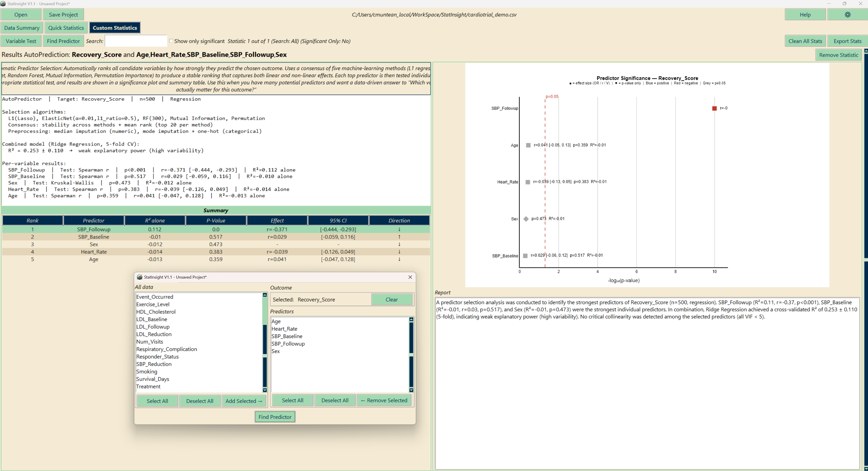This screenshot has width=868, height=471.
Task: Click the 95% CI column header
Action: point(338,220)
